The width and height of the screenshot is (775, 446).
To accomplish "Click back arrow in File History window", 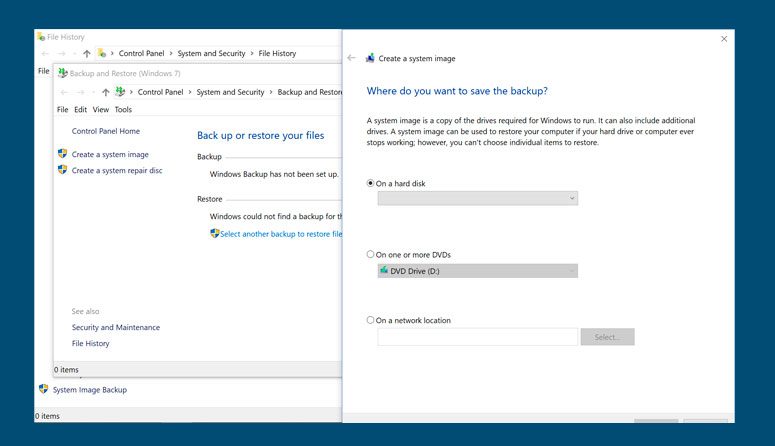I will click(x=45, y=53).
